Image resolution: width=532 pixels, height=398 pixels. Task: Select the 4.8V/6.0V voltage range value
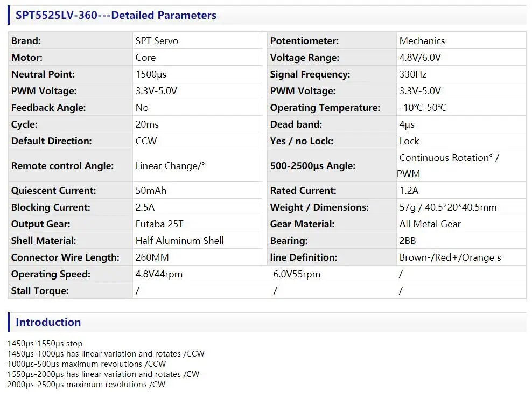(x=420, y=58)
